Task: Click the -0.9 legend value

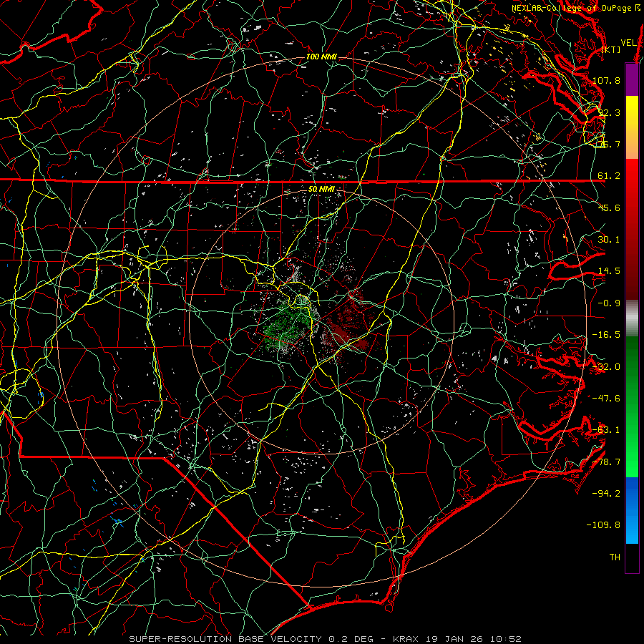Action: pyautogui.click(x=609, y=303)
